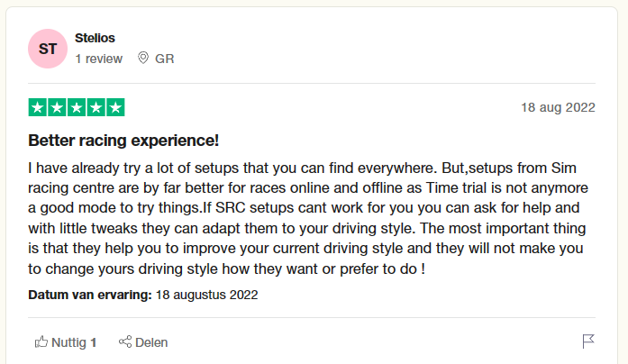Click the share nodes icon
This screenshot has width=628, height=364.
[x=125, y=341]
